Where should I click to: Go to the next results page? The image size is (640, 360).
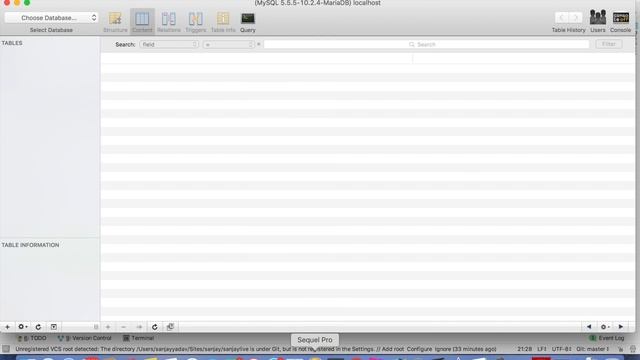(x=621, y=327)
